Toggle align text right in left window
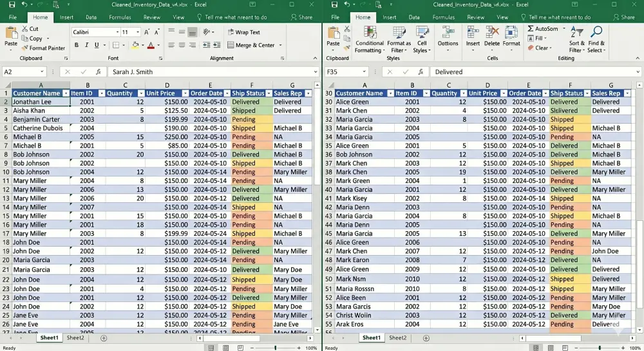 pos(192,45)
